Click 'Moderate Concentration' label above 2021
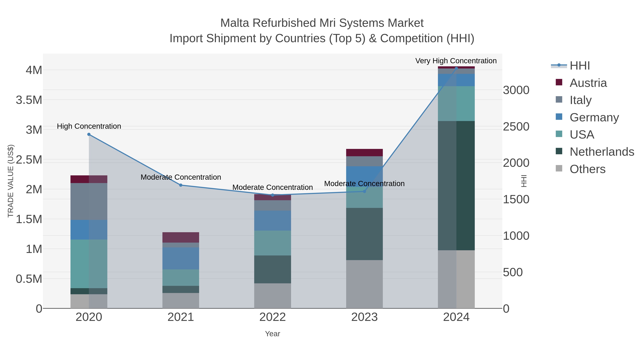The height and width of the screenshot is (362, 644). click(x=181, y=177)
